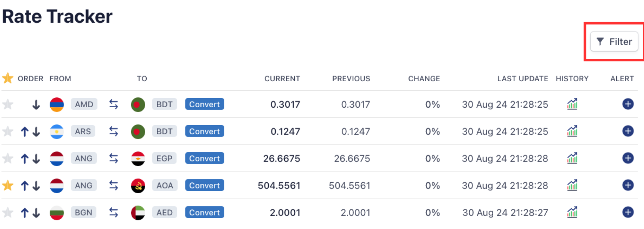View history chart for BGN to AED
Screen dimensions: 644x229
(x=572, y=212)
